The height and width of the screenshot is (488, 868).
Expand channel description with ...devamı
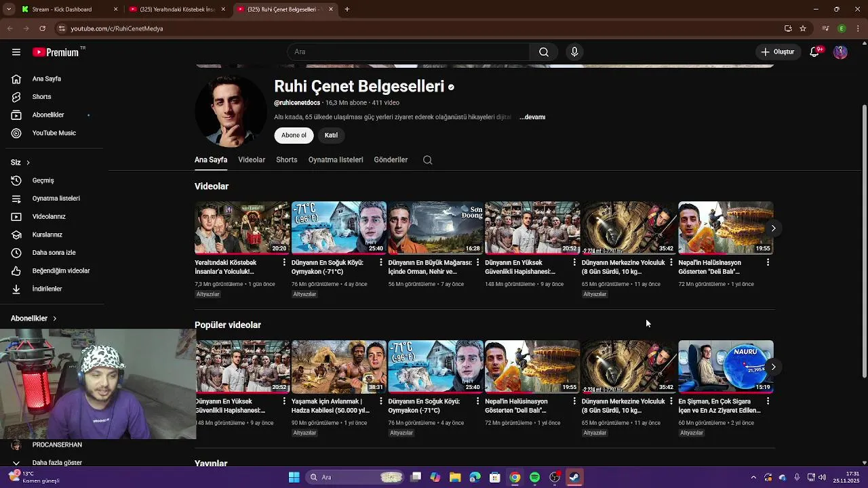[x=532, y=117]
